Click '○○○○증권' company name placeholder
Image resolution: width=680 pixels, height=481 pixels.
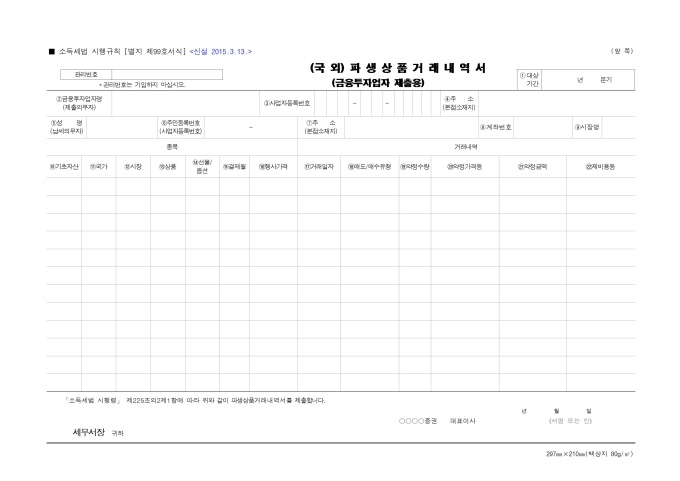(x=418, y=421)
